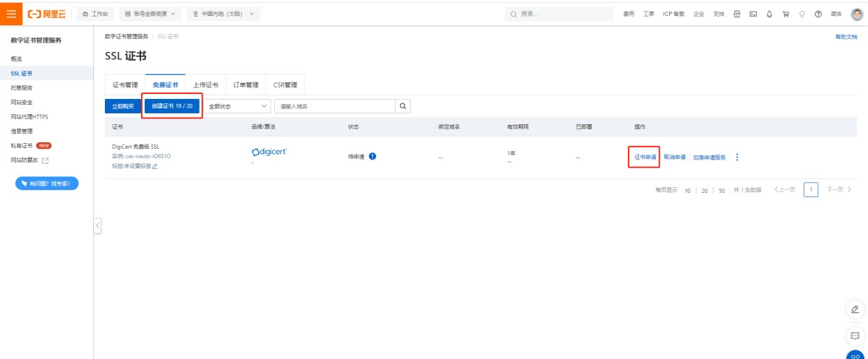Click the edit pencil beside 未设置标签
The height and width of the screenshot is (359, 868).
155,166
